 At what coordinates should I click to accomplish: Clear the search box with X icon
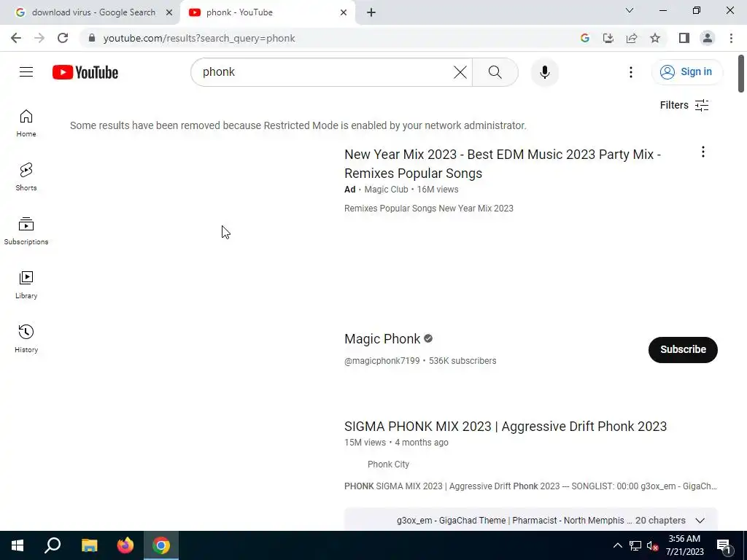click(x=460, y=72)
